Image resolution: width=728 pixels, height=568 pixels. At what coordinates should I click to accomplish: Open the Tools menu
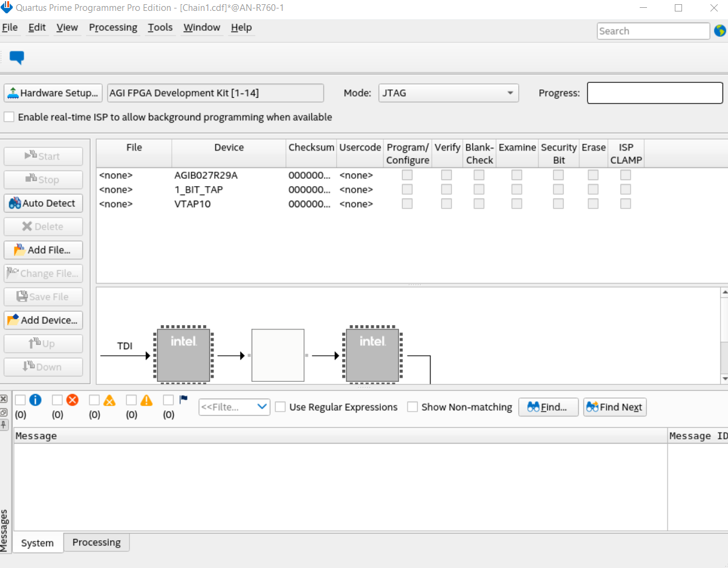point(160,27)
